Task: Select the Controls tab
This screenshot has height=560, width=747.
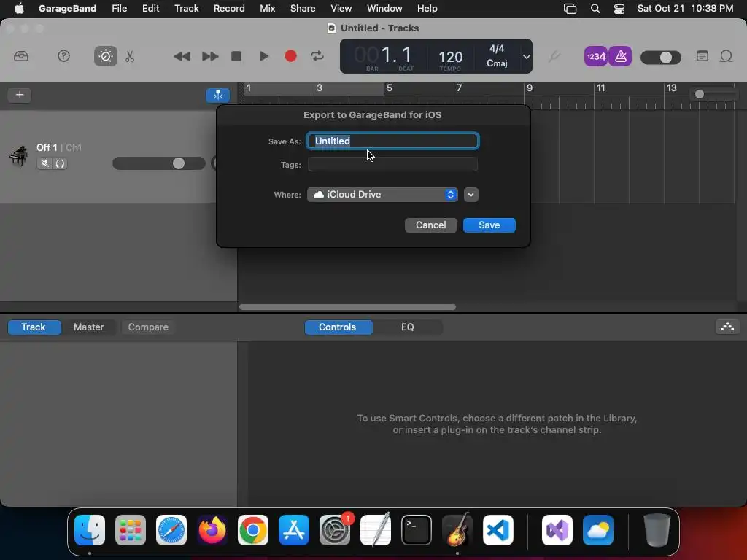Action: [x=337, y=327]
